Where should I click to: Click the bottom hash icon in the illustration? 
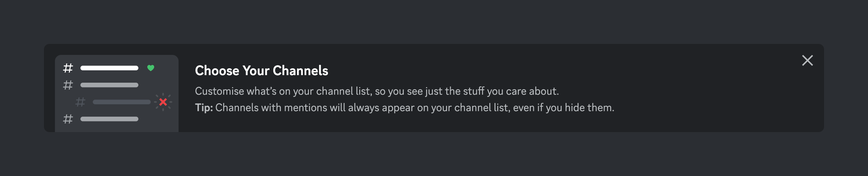[x=68, y=119]
